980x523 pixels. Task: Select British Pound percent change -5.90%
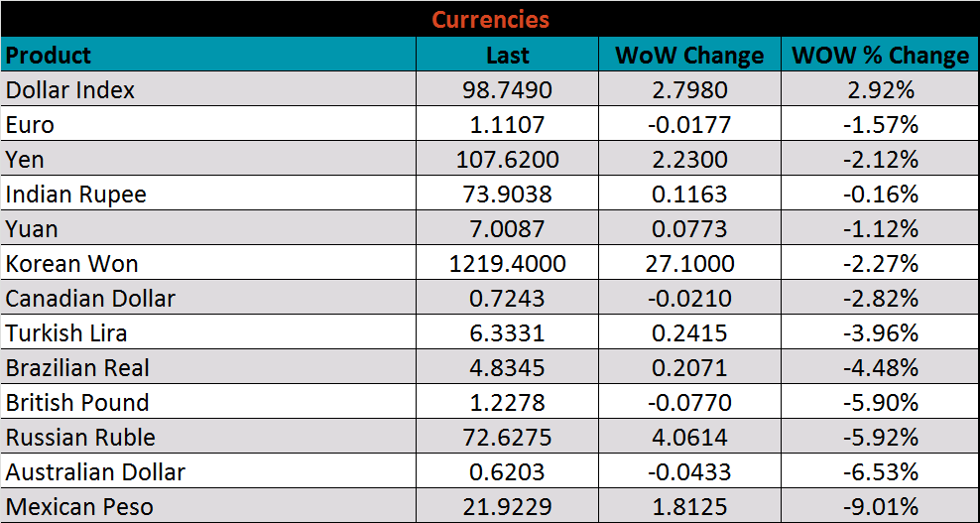tap(880, 403)
